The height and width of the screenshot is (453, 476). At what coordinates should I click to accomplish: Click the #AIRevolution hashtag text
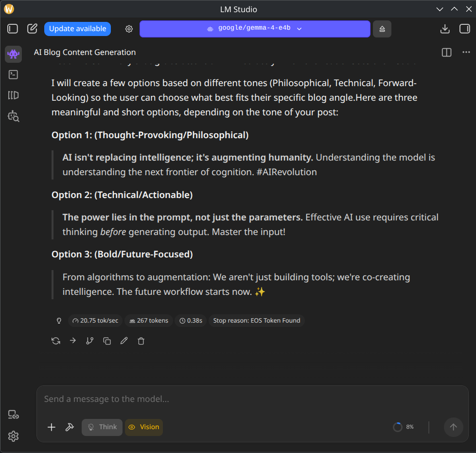(x=286, y=172)
